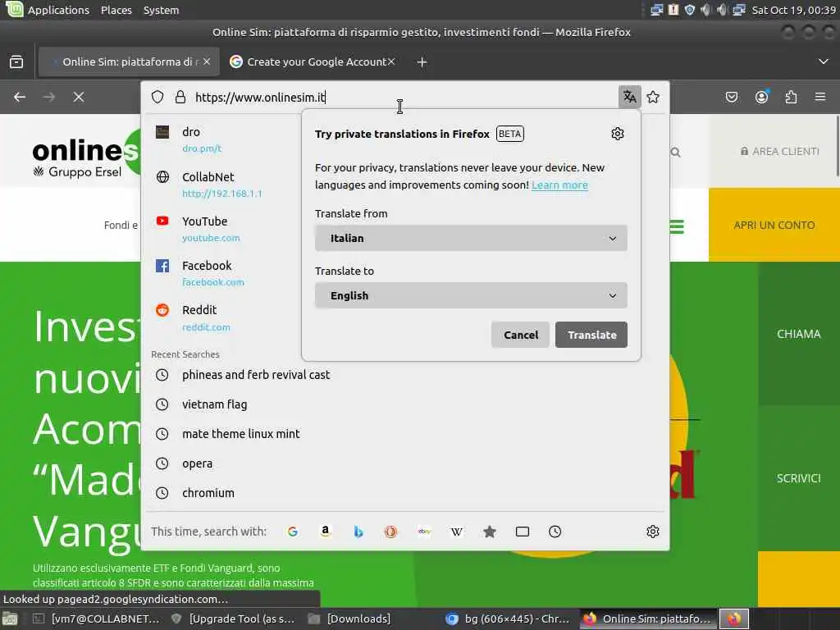840x630 pixels.
Task: Click CHIAMA side button
Action: [799, 335]
